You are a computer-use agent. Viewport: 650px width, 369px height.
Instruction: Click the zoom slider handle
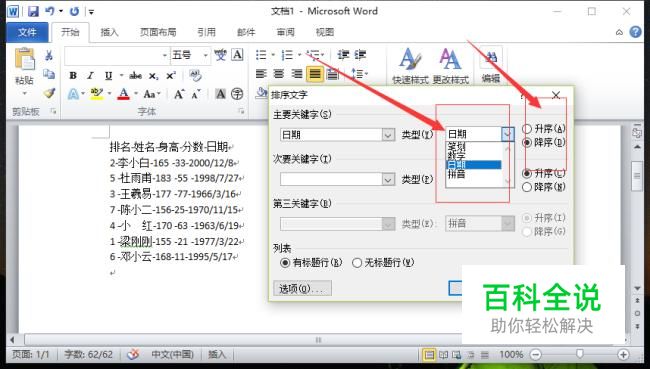click(580, 354)
